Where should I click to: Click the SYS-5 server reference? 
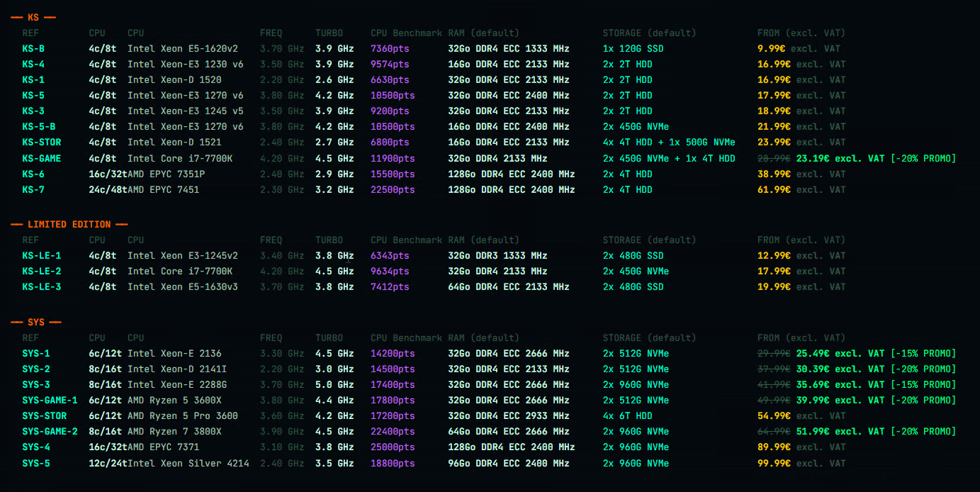pyautogui.click(x=36, y=463)
